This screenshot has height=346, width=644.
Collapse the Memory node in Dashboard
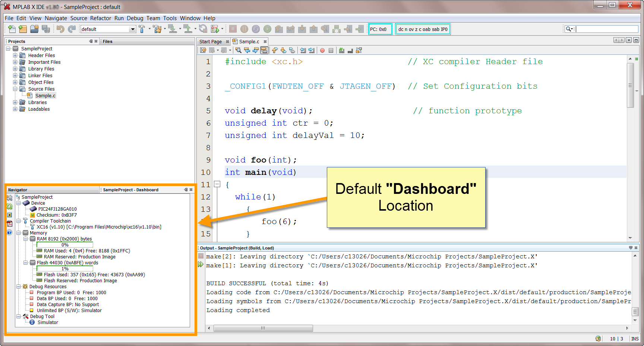(18, 233)
